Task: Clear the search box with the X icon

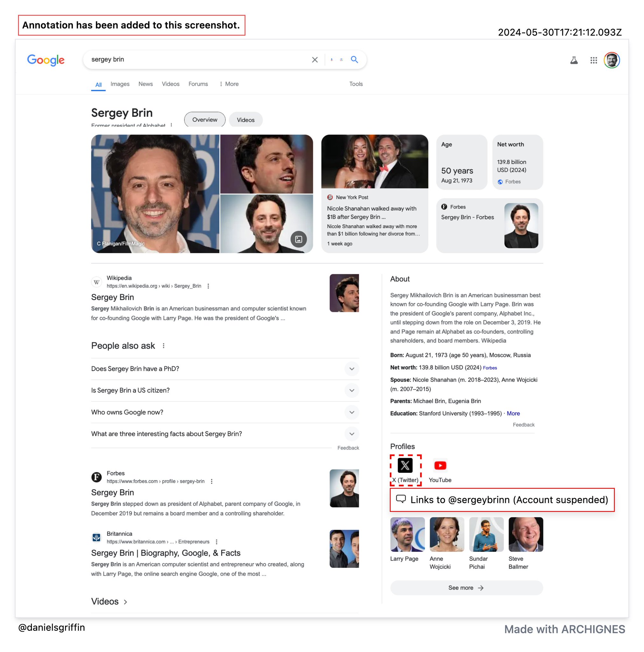Action: 315,60
